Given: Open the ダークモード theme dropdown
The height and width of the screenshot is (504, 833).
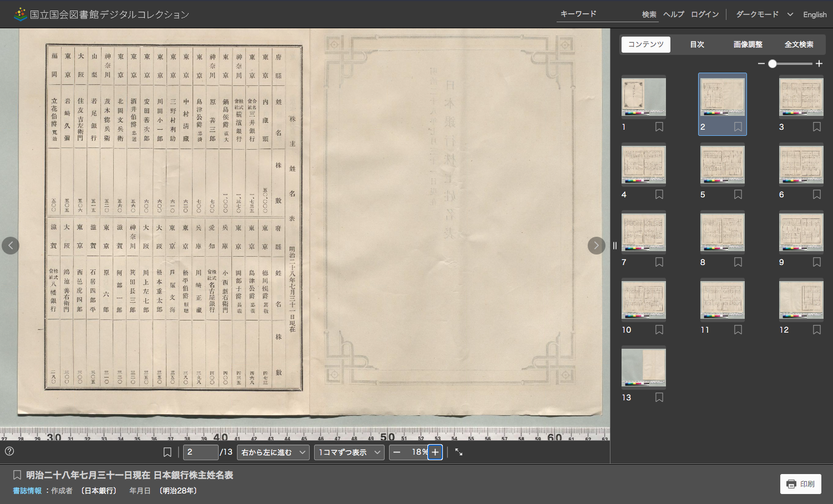Looking at the screenshot, I should [764, 14].
